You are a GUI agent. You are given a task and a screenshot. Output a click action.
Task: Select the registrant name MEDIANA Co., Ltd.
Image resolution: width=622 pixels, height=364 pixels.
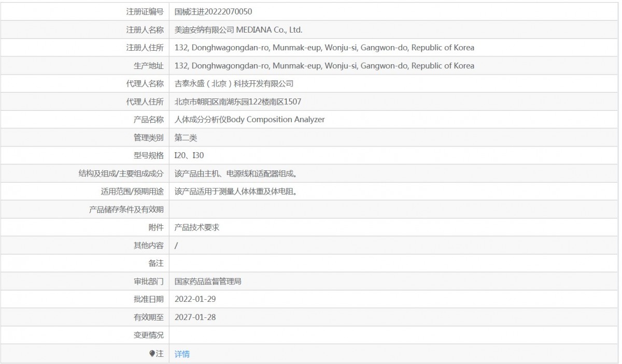[x=238, y=30]
